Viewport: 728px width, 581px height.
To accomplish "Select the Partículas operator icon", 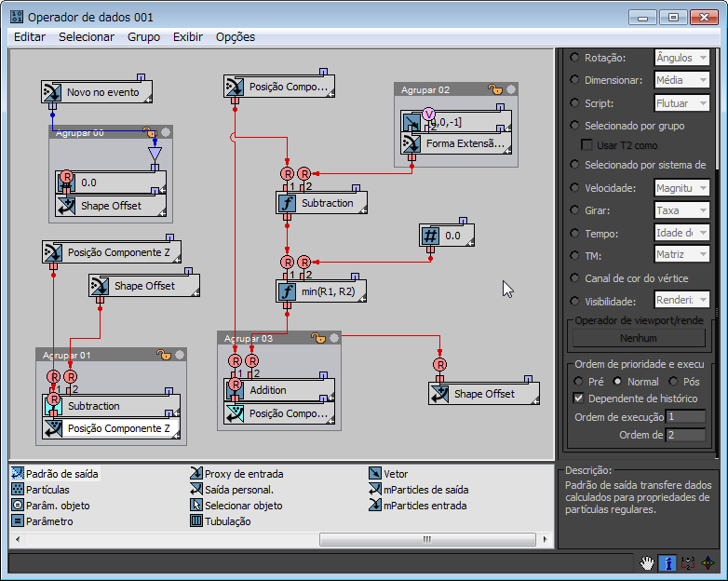I will [17, 490].
